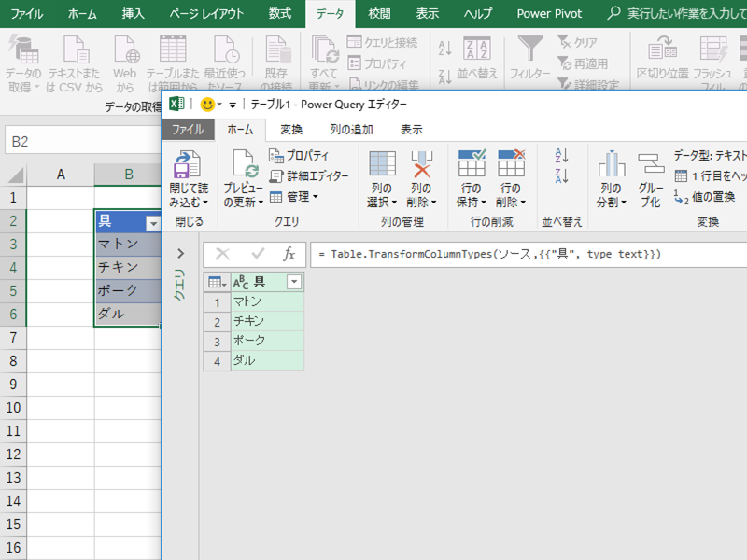Open 具 column filter dropdown in Power Query

tap(294, 283)
